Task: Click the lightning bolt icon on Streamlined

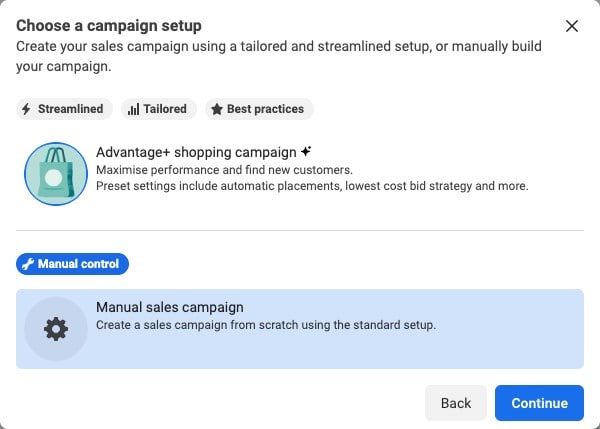Action: [26, 109]
